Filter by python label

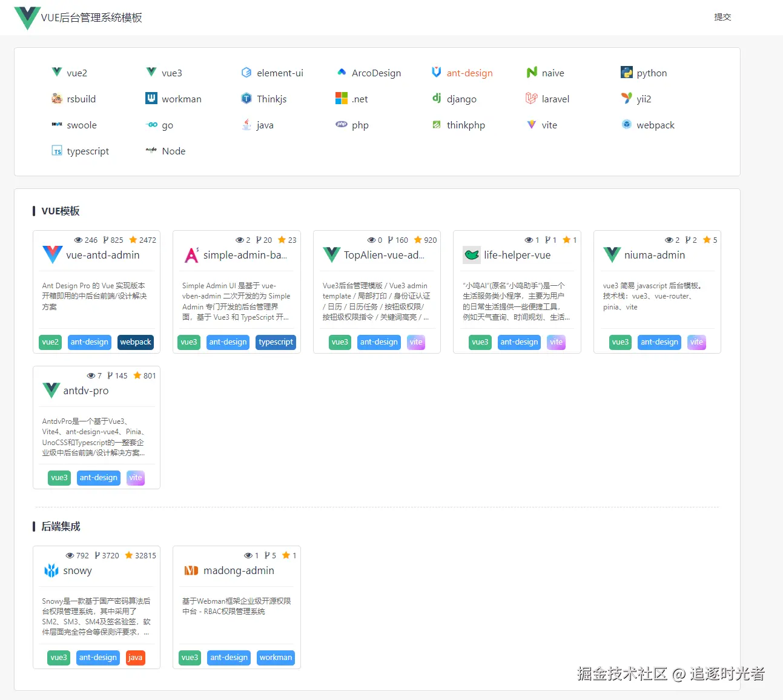tap(652, 73)
